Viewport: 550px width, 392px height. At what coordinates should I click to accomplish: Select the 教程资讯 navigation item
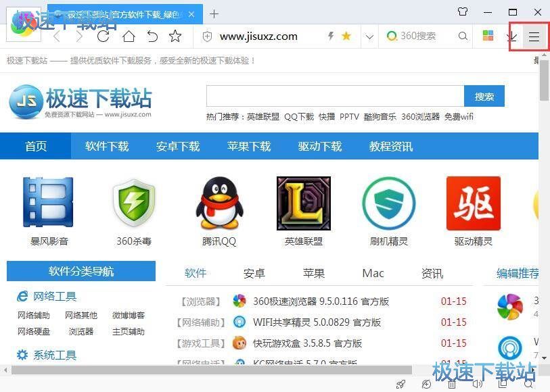(x=391, y=146)
